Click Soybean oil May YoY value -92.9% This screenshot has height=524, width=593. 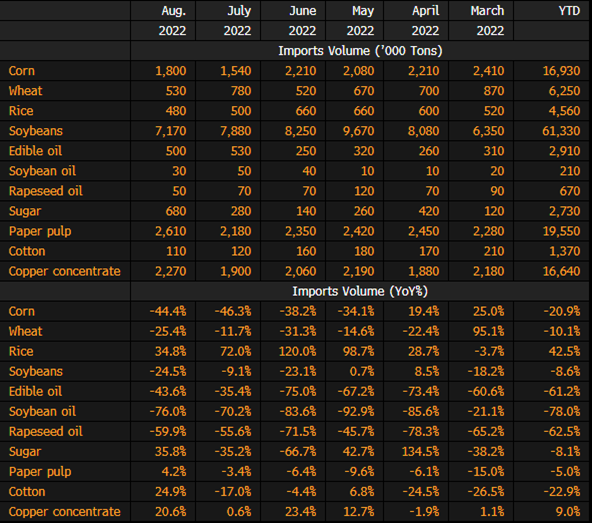click(356, 411)
